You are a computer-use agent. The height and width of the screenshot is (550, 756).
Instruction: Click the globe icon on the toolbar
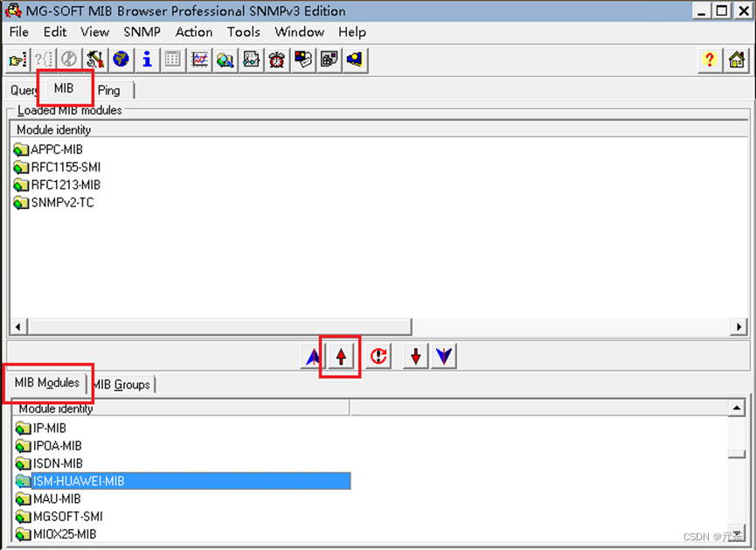121,59
